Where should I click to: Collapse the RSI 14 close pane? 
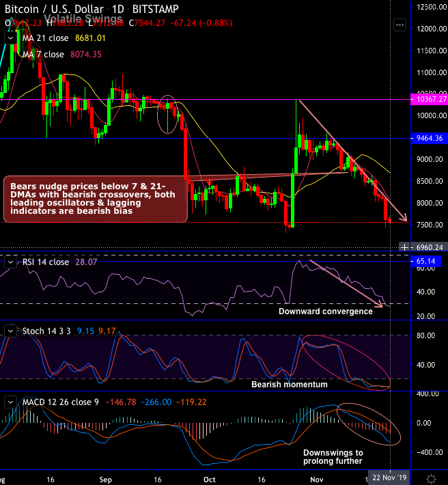point(10,262)
